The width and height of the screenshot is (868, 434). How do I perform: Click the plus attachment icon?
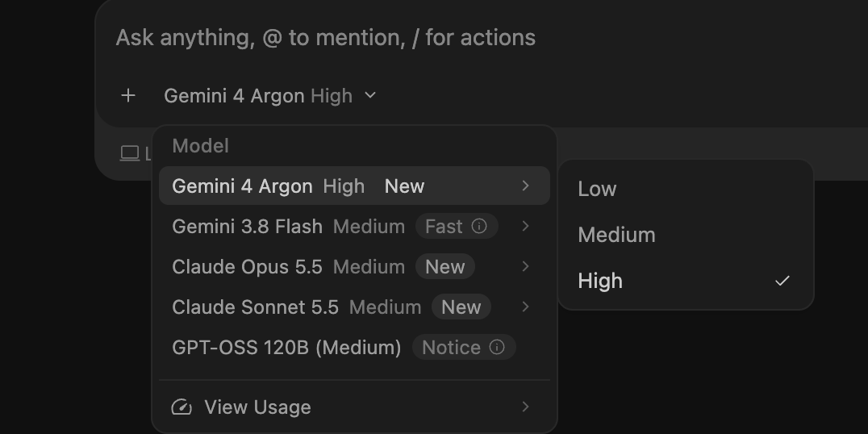coord(128,96)
